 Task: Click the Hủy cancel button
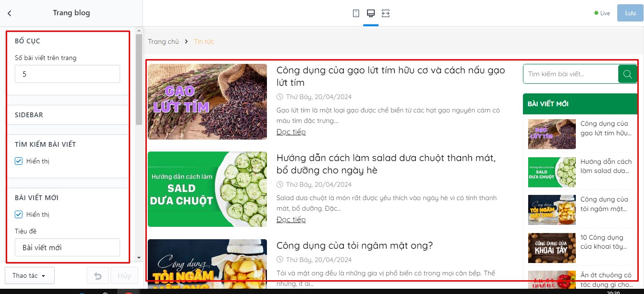(124, 276)
